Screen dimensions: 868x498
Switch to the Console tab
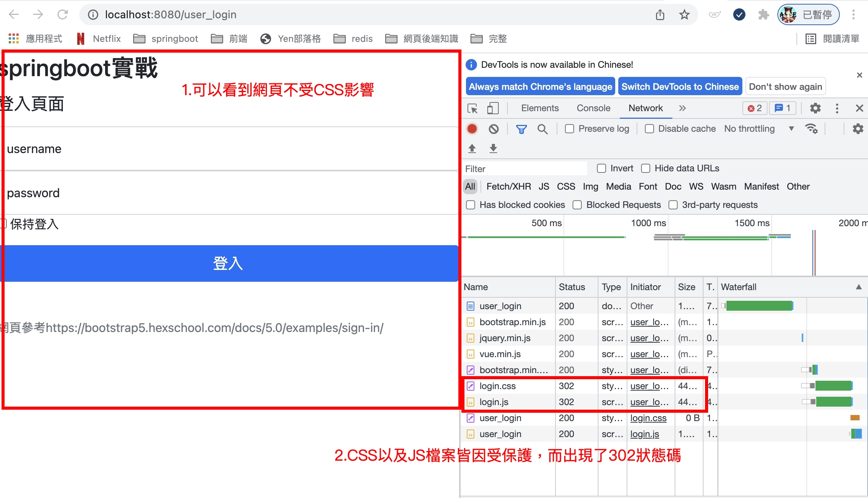click(593, 108)
